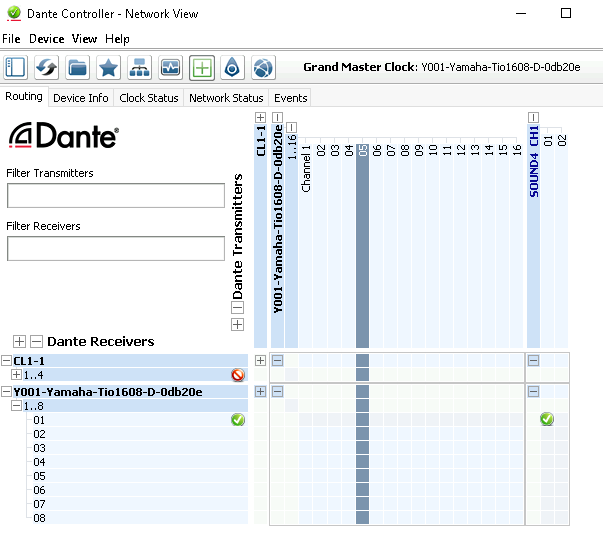Open the View menu
Viewport: 603px width, 551px height.
coord(84,39)
